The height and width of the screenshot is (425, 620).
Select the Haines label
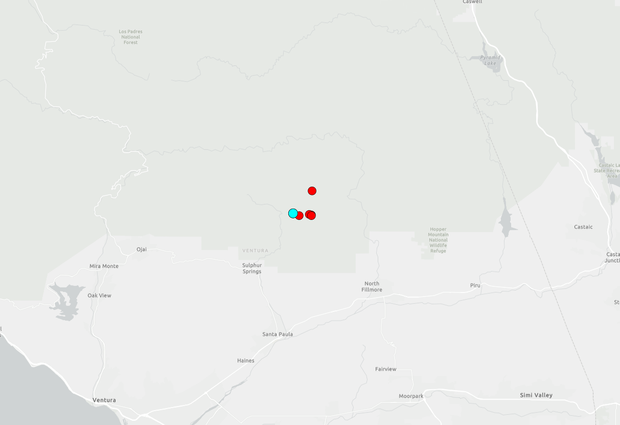[x=246, y=361]
